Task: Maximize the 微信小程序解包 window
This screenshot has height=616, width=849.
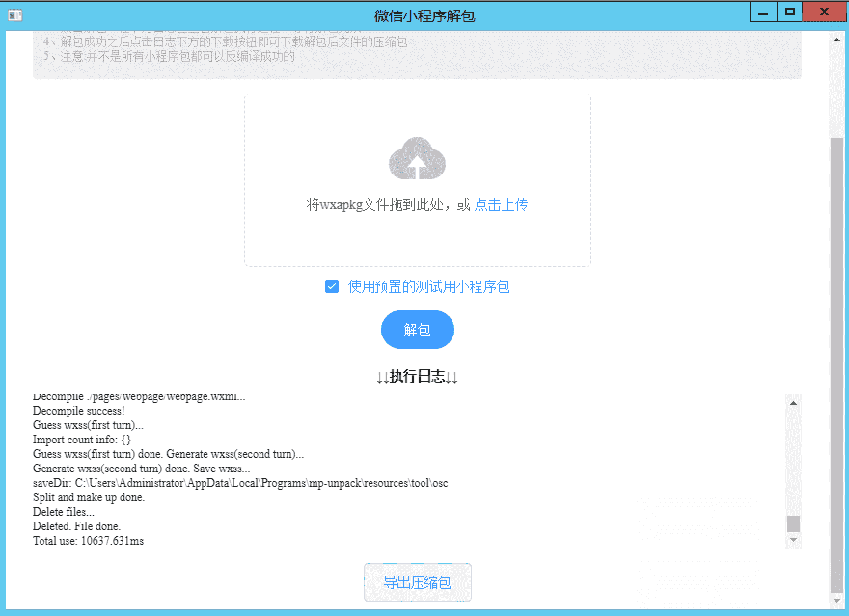Action: click(790, 13)
